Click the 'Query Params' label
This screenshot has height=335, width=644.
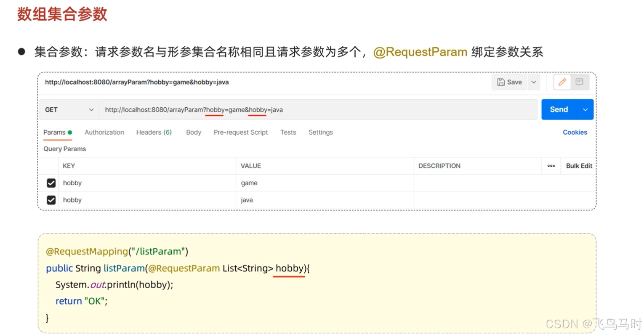(x=64, y=149)
